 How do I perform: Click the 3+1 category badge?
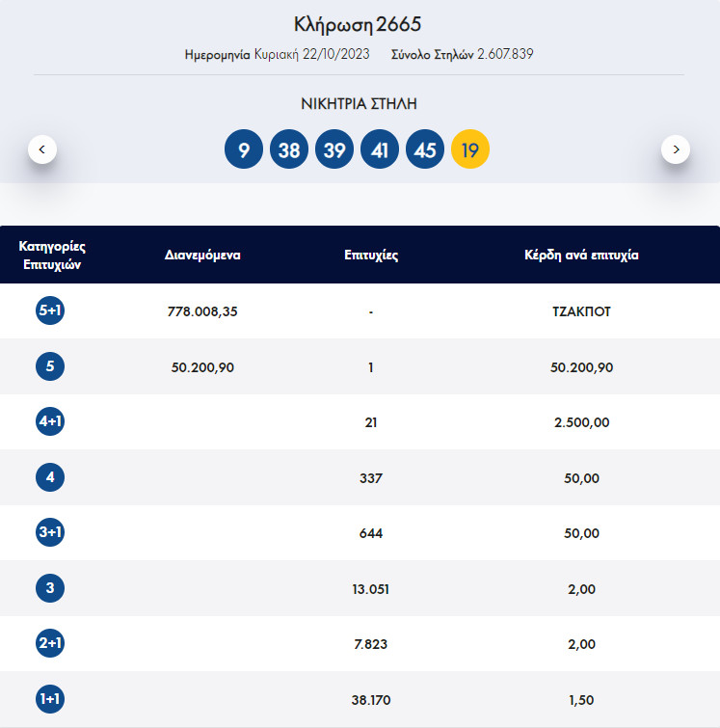50,533
